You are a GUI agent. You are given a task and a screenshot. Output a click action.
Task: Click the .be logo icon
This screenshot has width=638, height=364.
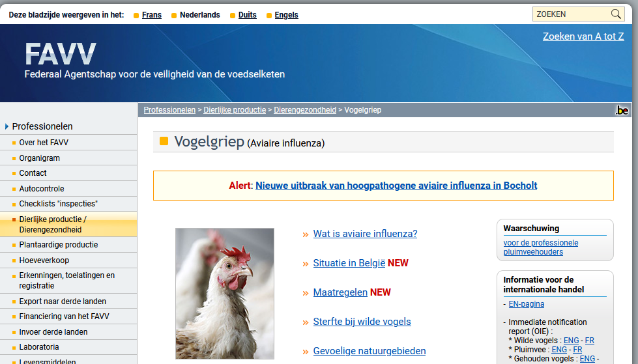622,110
